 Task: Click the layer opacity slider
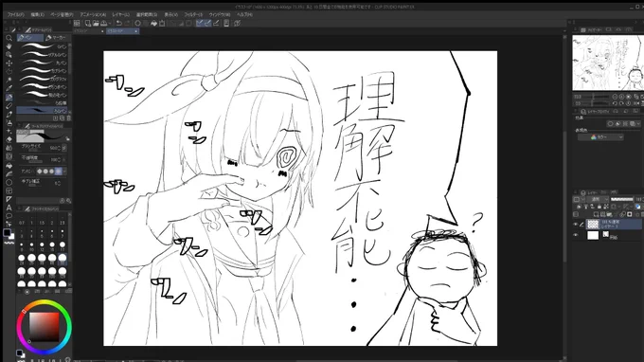coord(622,199)
